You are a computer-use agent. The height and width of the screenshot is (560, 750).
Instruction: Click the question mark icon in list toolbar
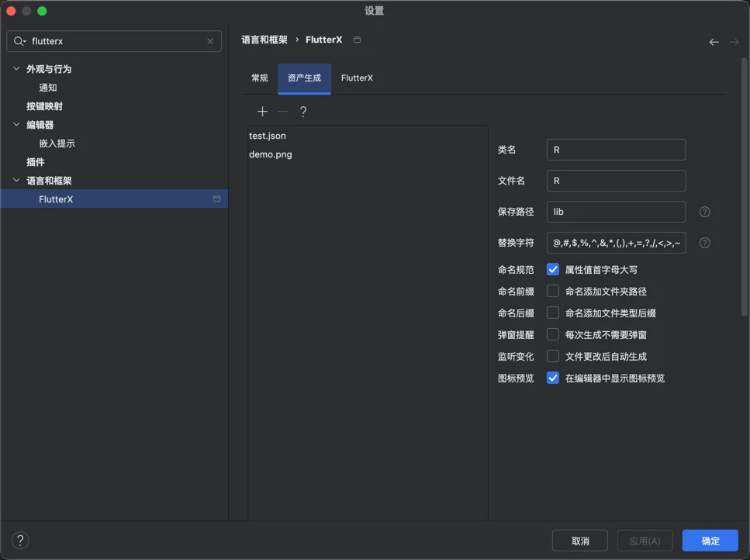tap(303, 112)
